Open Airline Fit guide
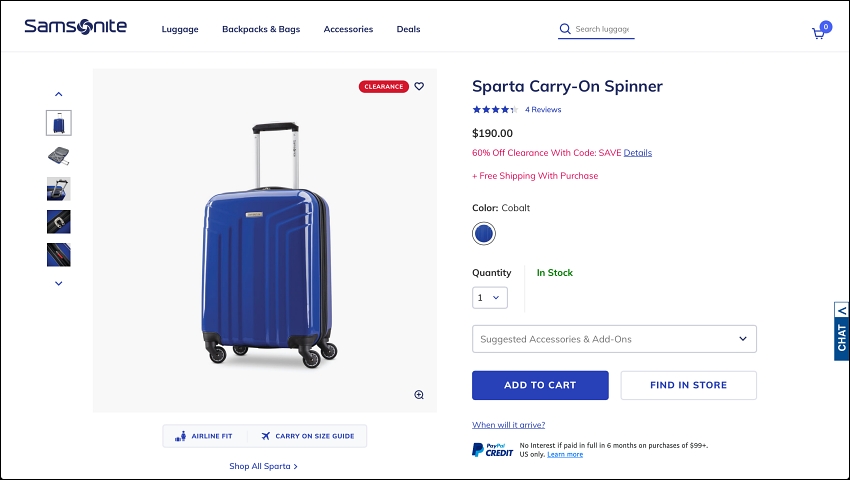Image resolution: width=850 pixels, height=480 pixels. (x=204, y=436)
